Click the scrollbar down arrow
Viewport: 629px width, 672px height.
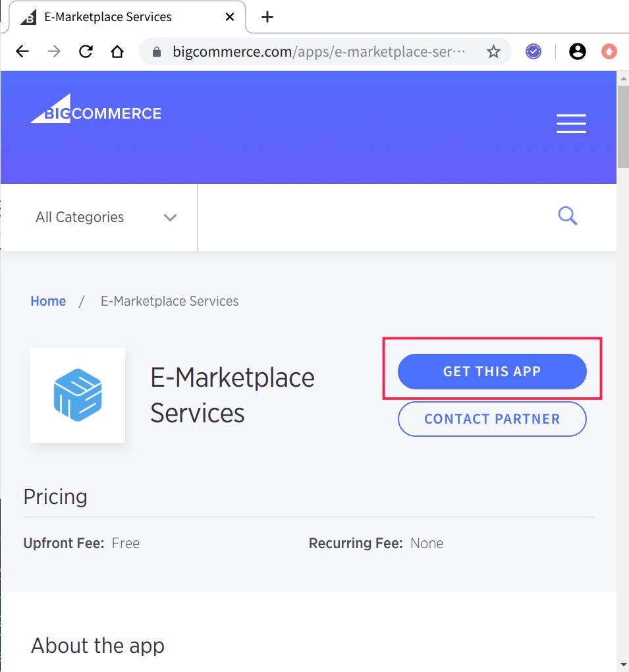[623, 665]
